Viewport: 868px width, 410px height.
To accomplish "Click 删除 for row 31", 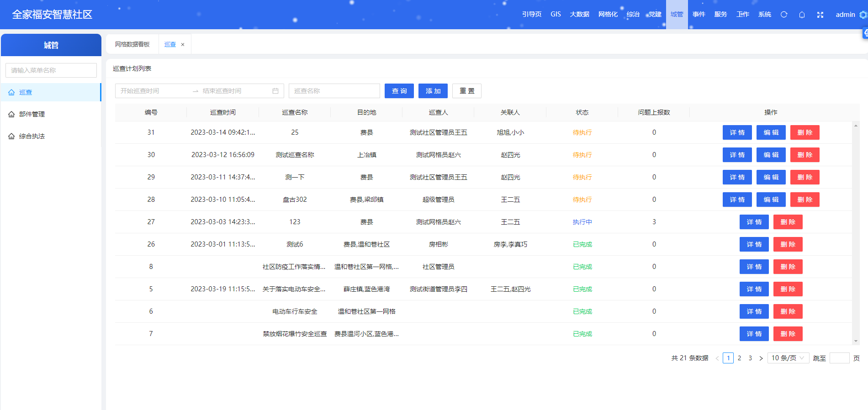I will (x=805, y=132).
